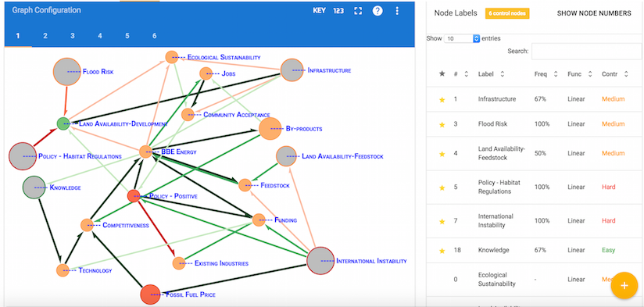The height and width of the screenshot is (307, 644).
Task: Toggle the star for the Infrastructure row
Action: coord(442,99)
